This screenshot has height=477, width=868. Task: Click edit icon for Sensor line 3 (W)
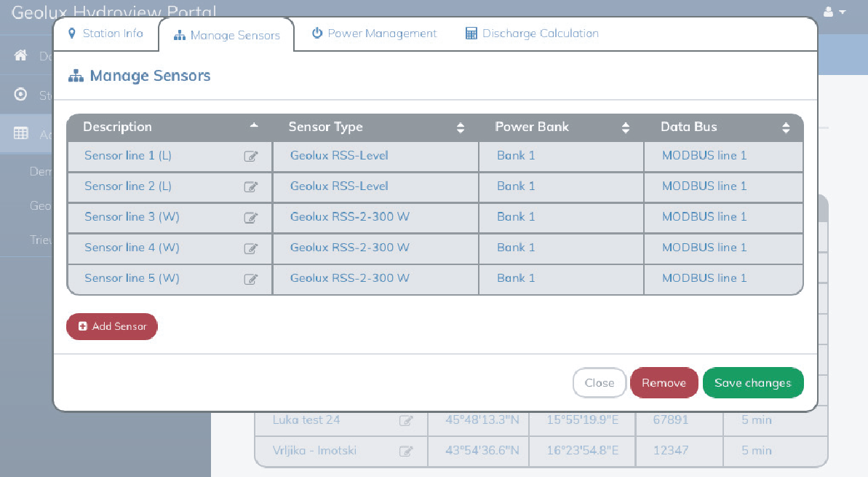click(251, 217)
